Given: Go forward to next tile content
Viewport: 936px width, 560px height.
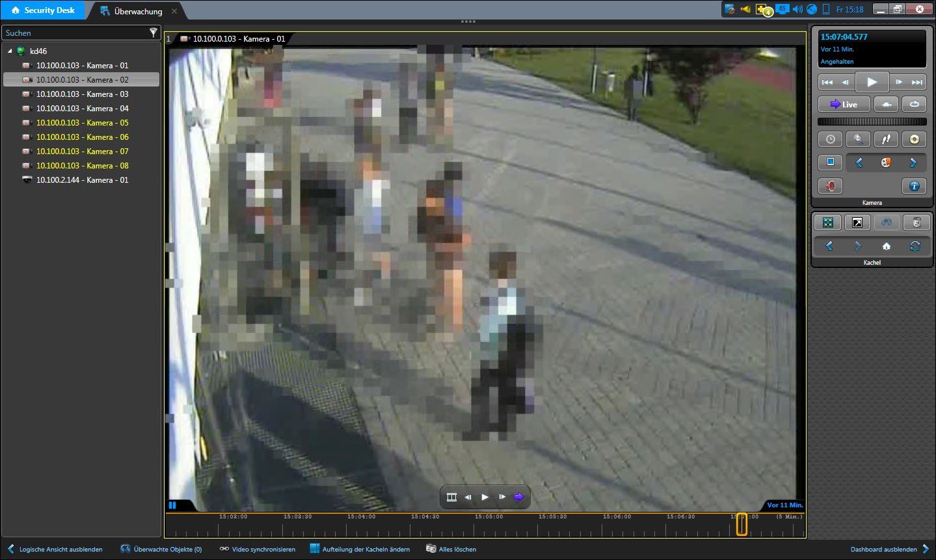Looking at the screenshot, I should [x=857, y=246].
